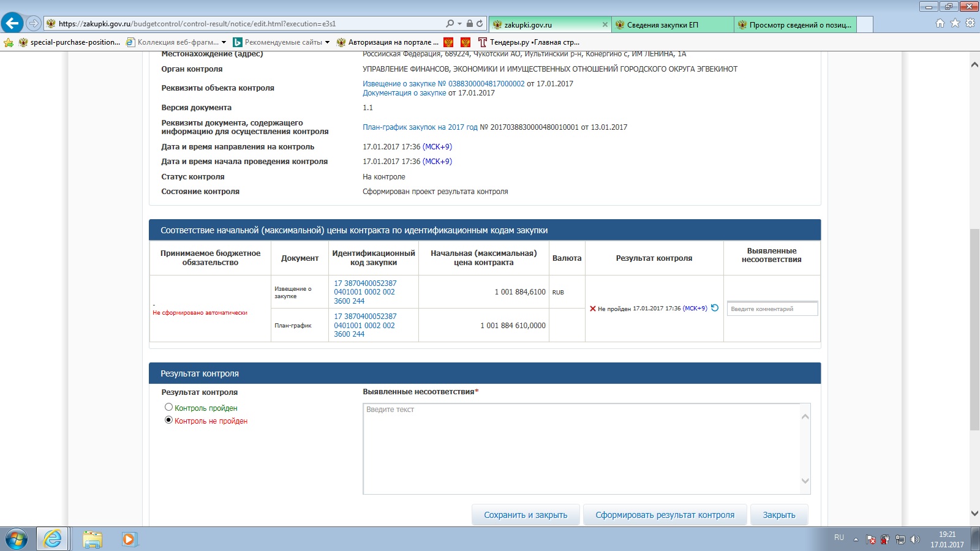This screenshot has height=551, width=980.
Task: Open the 'План-график закупок на 2017 год' link
Action: [x=420, y=127]
